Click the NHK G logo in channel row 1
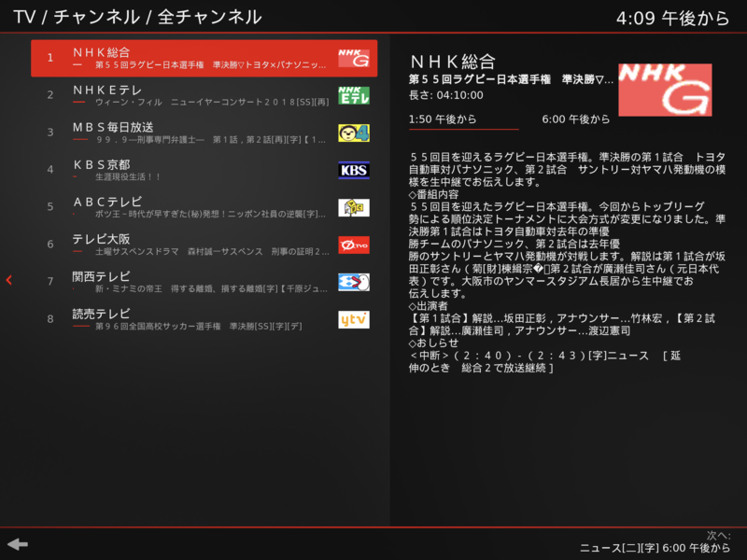The width and height of the screenshot is (747, 560). 354,58
